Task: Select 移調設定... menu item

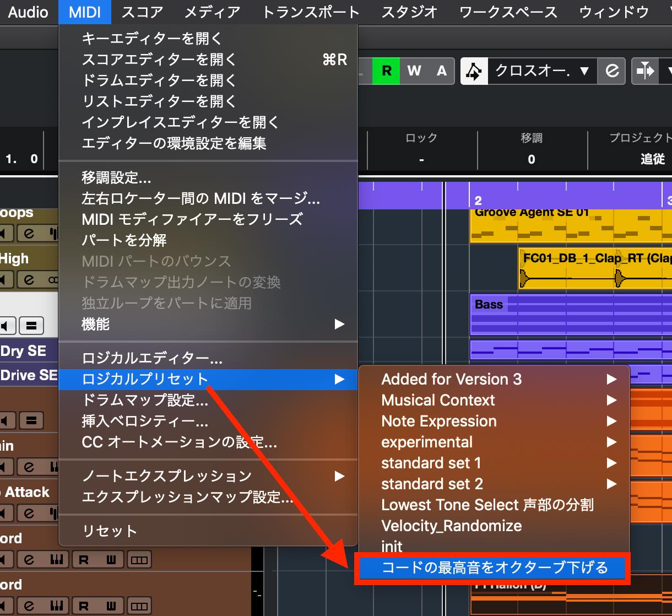Action: click(208, 177)
